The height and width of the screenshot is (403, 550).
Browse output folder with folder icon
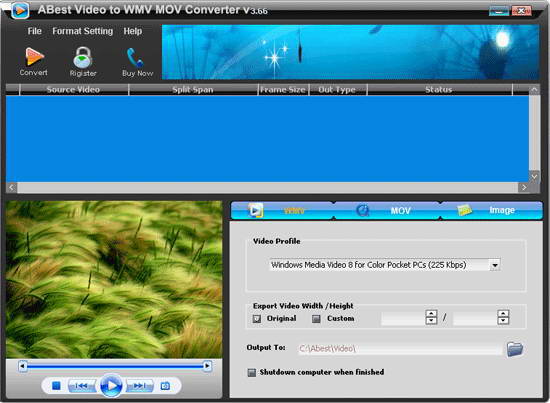[x=515, y=349]
